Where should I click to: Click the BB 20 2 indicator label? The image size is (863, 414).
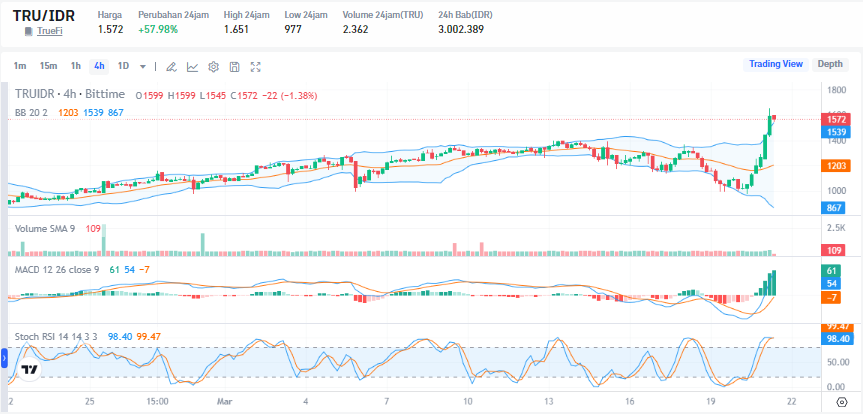31,112
